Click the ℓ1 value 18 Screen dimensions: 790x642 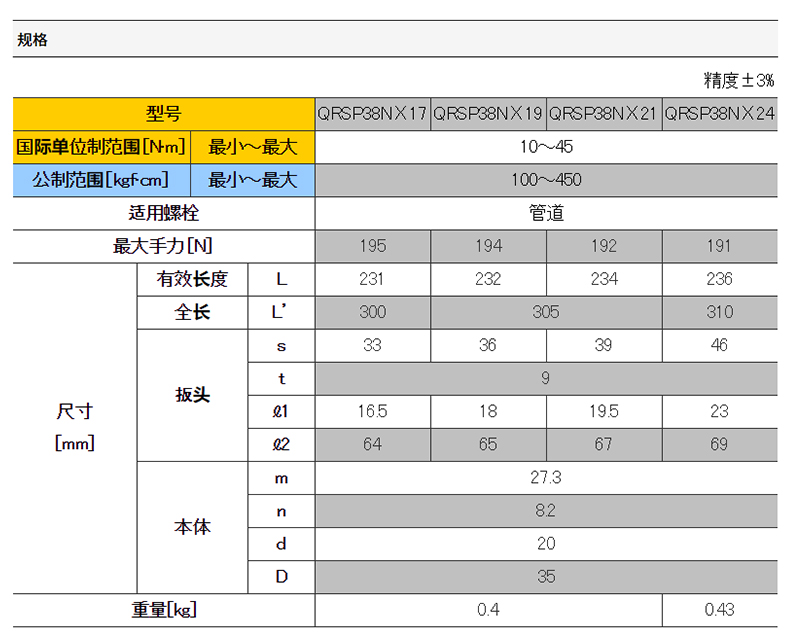[488, 411]
